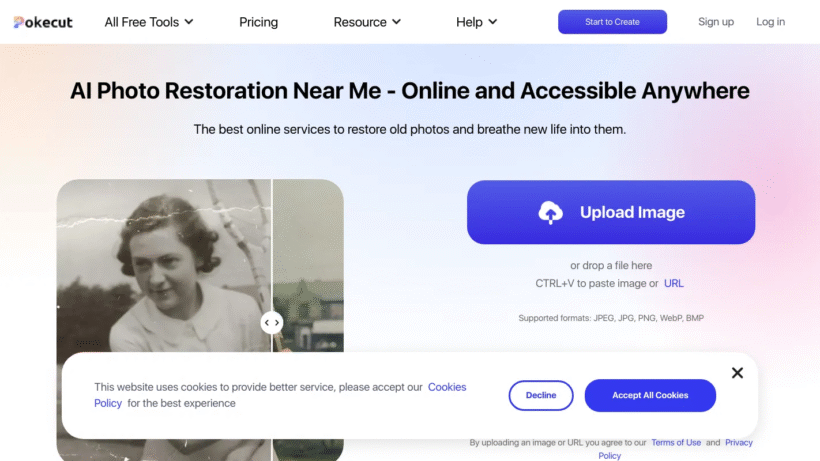Image resolution: width=820 pixels, height=461 pixels.
Task: Click the Start to Create button
Action: point(612,22)
